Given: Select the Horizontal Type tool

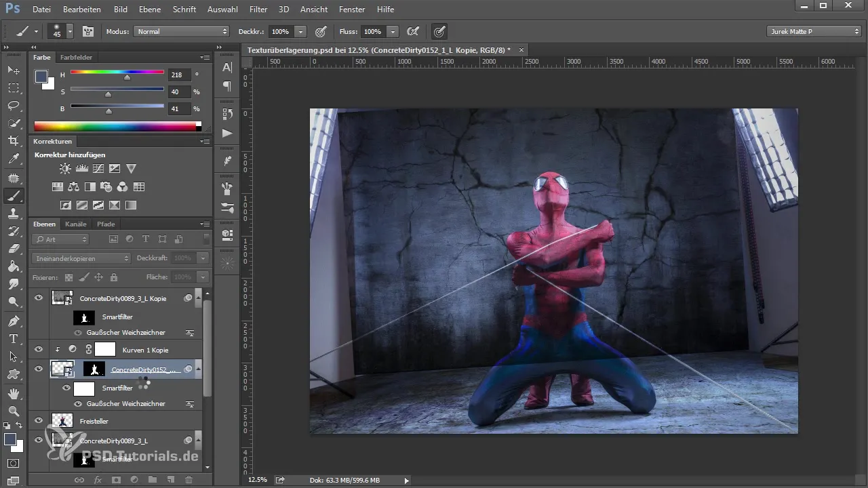Looking at the screenshot, I should click(x=14, y=338).
